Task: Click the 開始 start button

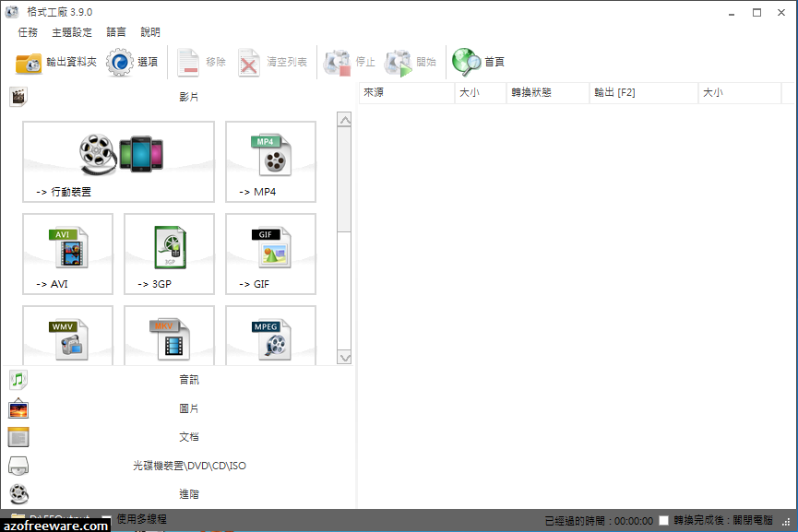Action: (411, 62)
